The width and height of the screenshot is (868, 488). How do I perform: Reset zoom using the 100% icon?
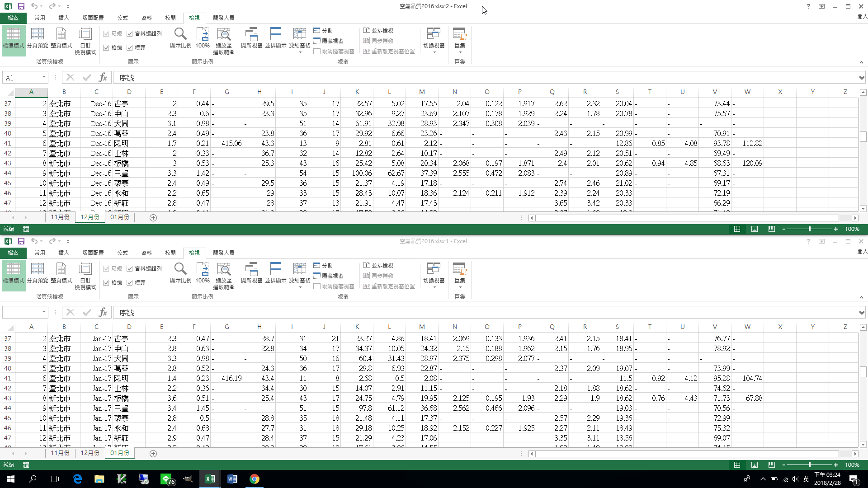pyautogui.click(x=202, y=38)
